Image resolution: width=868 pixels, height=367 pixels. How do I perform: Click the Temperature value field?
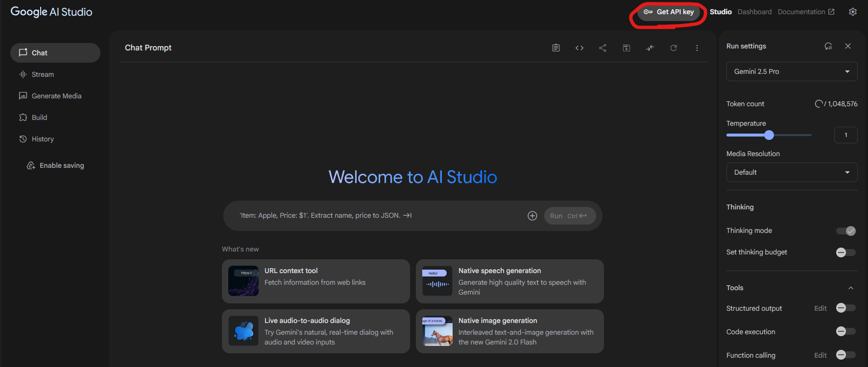845,135
